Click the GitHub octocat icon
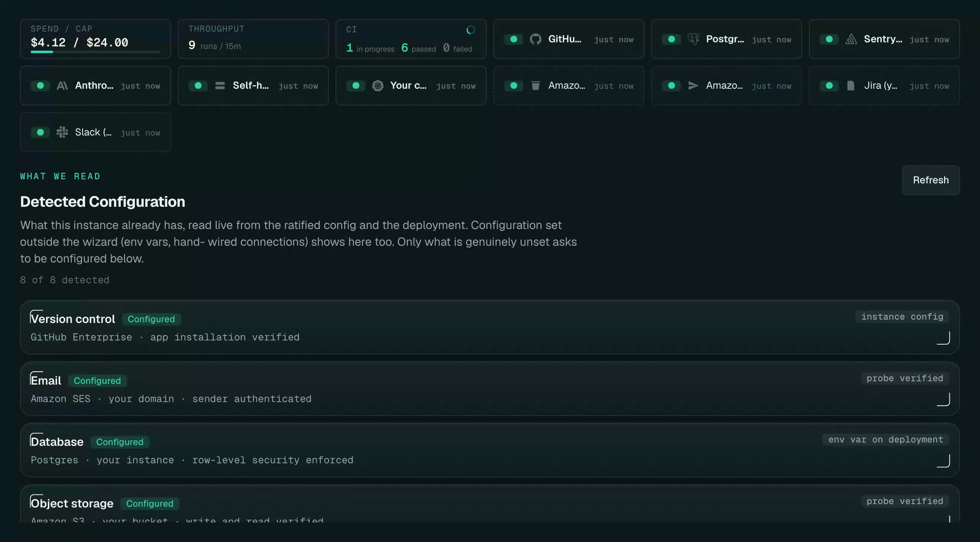980x542 pixels. coord(535,39)
